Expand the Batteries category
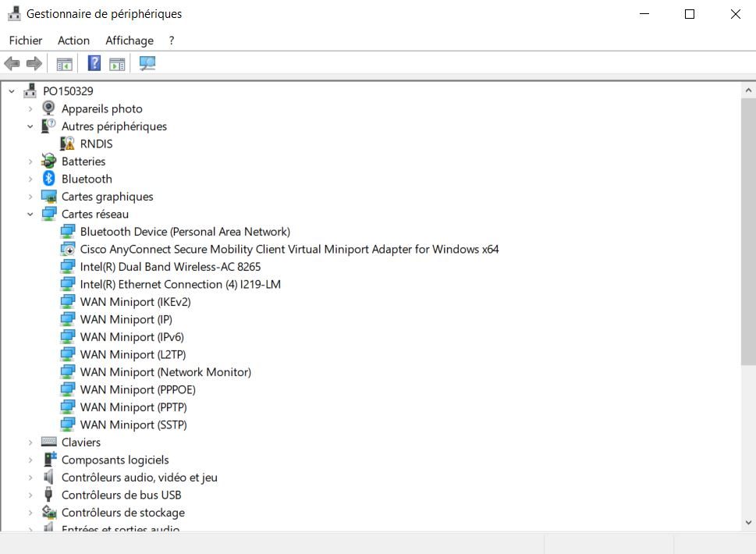The width and height of the screenshot is (756, 554). tap(30, 162)
